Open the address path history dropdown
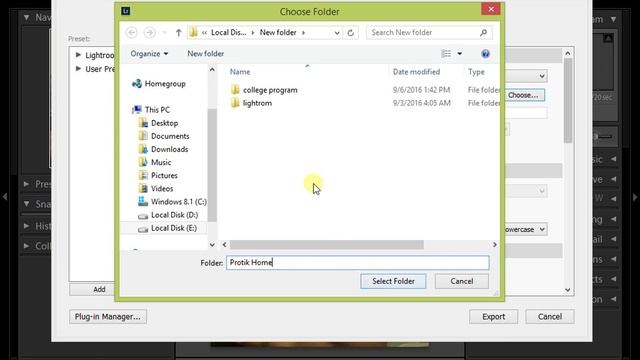 pyautogui.click(x=337, y=33)
